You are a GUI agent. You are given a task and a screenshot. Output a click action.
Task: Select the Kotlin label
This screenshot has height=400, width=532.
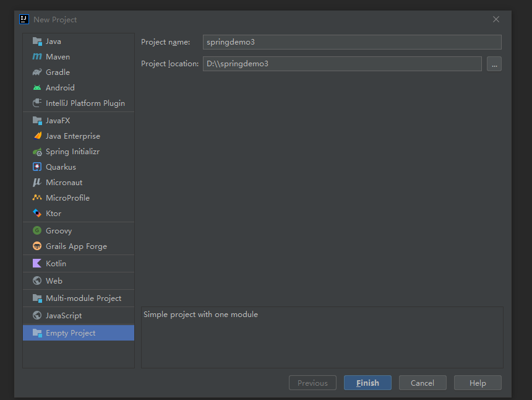coord(56,264)
